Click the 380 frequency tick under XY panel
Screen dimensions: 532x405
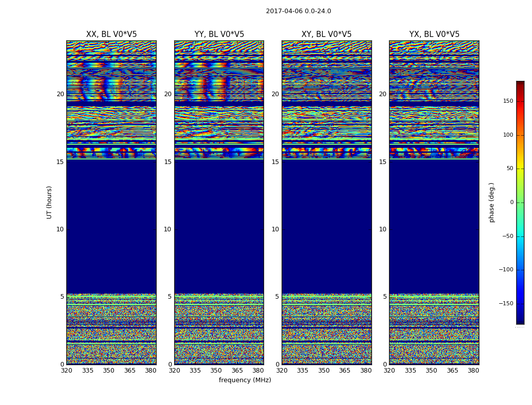point(366,371)
